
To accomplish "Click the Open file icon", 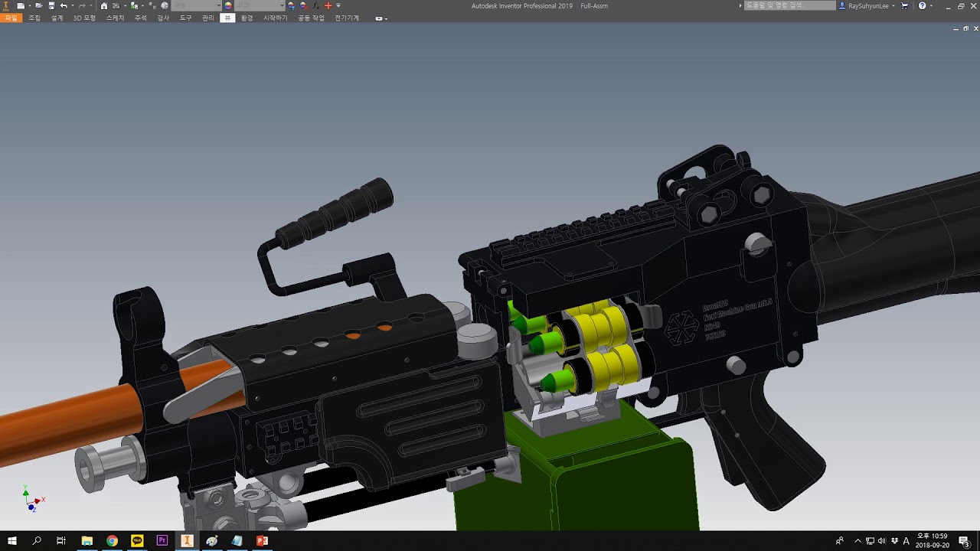I will tap(38, 5).
